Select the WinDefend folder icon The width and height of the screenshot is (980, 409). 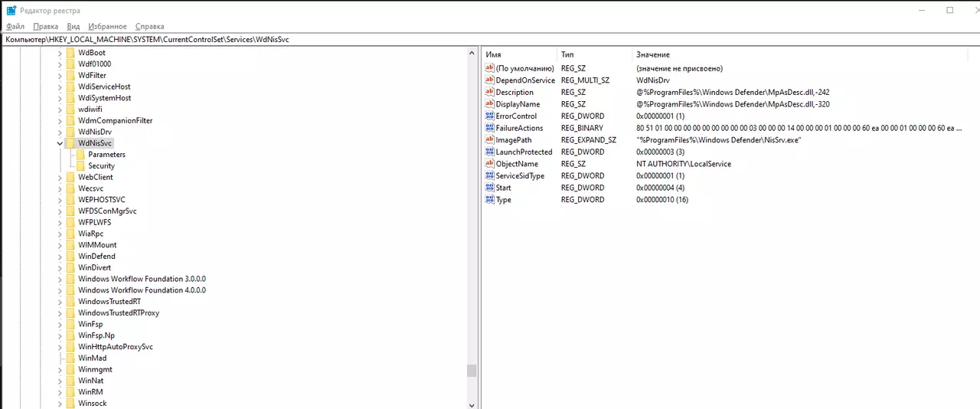click(70, 256)
